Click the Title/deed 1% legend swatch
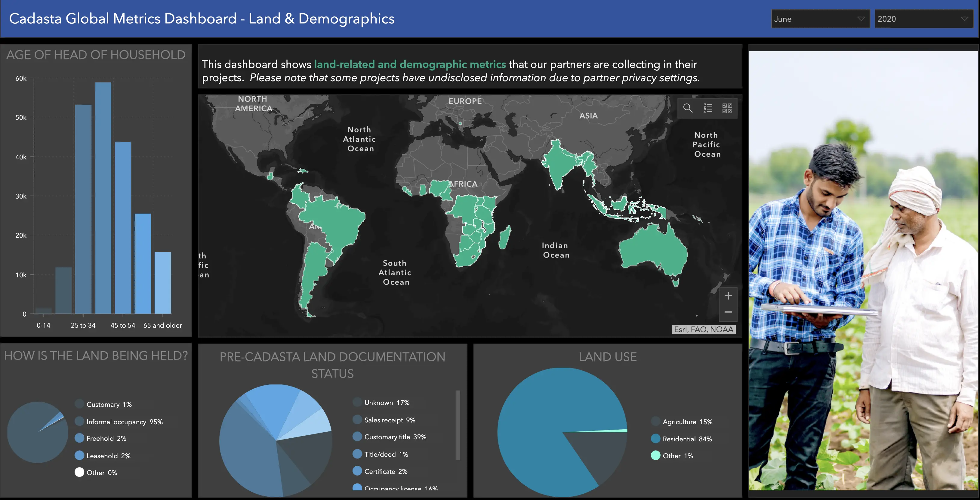 (x=357, y=454)
